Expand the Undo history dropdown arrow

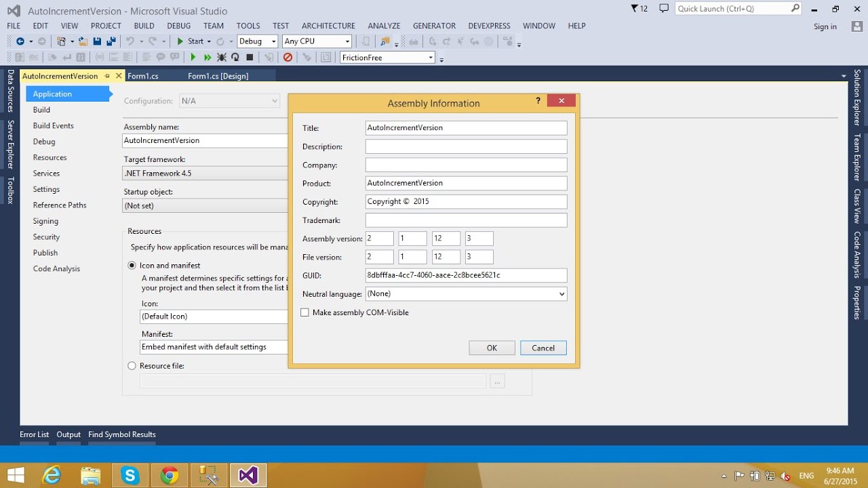(x=141, y=41)
